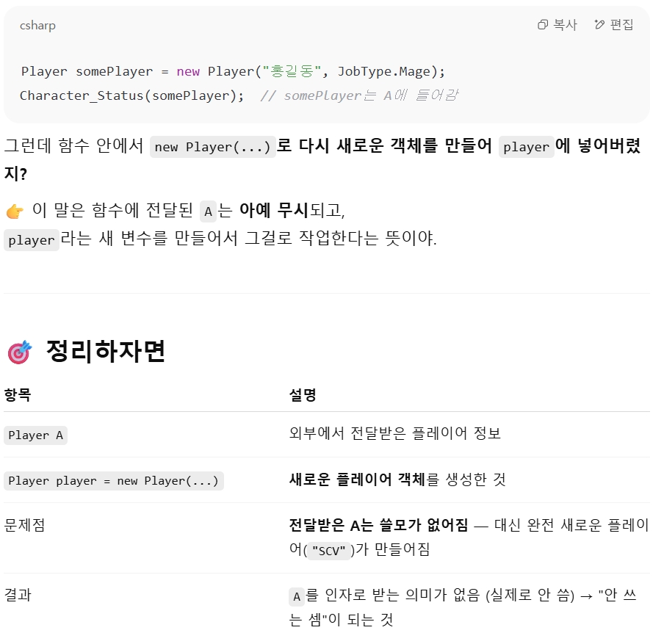Viewport: 664px width, 644px height.
Task: Click JobType.Mage in the code block
Action: click(x=383, y=71)
